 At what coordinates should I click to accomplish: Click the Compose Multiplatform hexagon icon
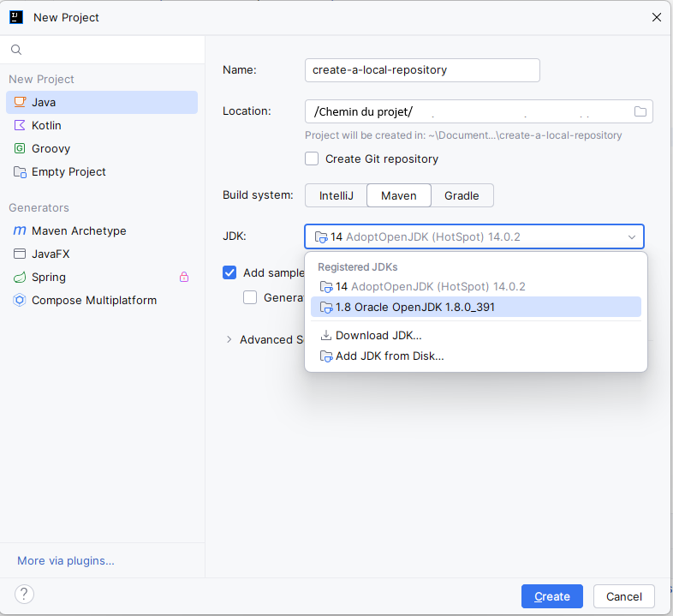coord(20,300)
